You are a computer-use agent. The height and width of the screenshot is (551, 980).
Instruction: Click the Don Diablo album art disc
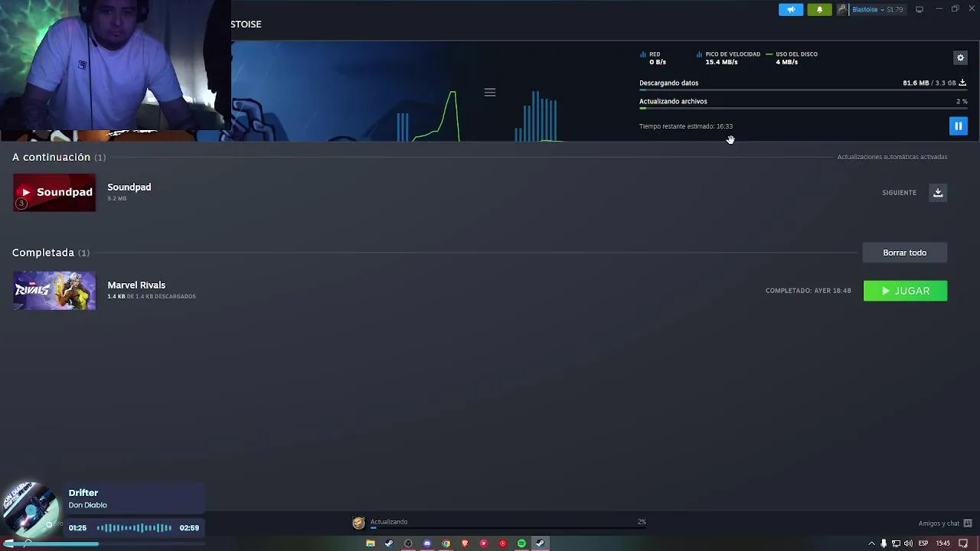pyautogui.click(x=29, y=511)
